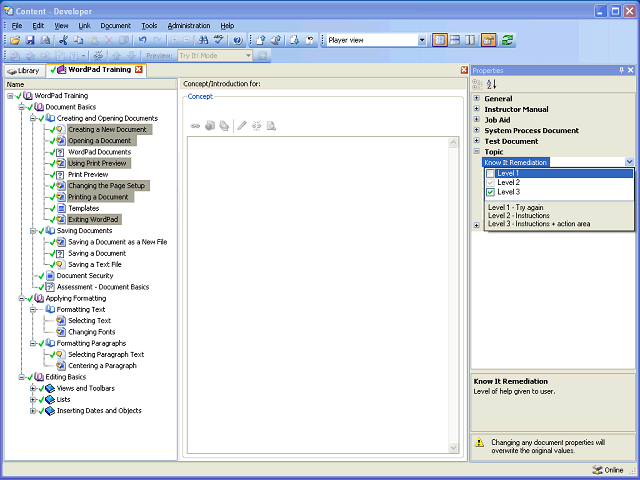Image resolution: width=640 pixels, height=480 pixels.
Task: Expand the General property category
Action: point(476,98)
